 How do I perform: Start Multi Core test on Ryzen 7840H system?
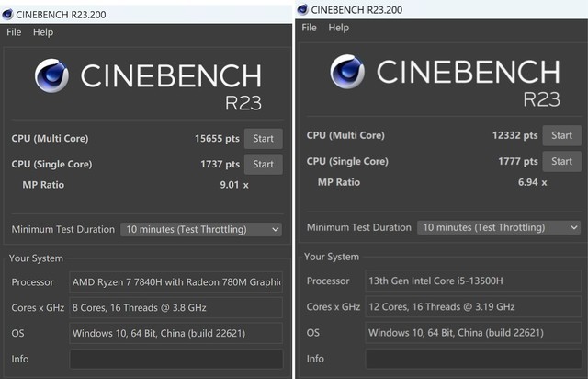pyautogui.click(x=263, y=139)
